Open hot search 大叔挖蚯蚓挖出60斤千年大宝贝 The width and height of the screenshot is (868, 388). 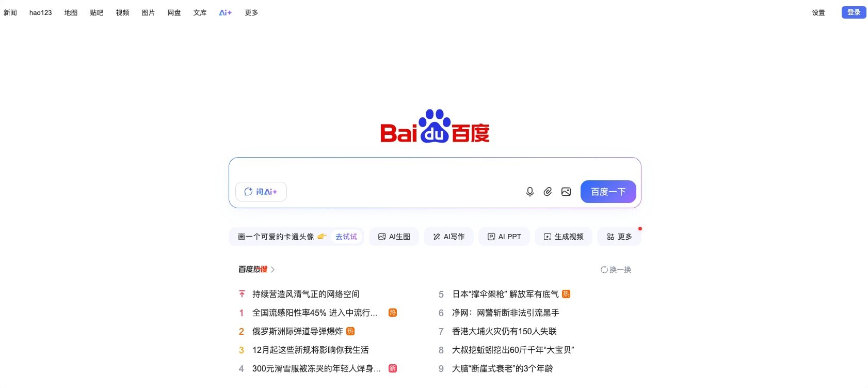pyautogui.click(x=513, y=350)
